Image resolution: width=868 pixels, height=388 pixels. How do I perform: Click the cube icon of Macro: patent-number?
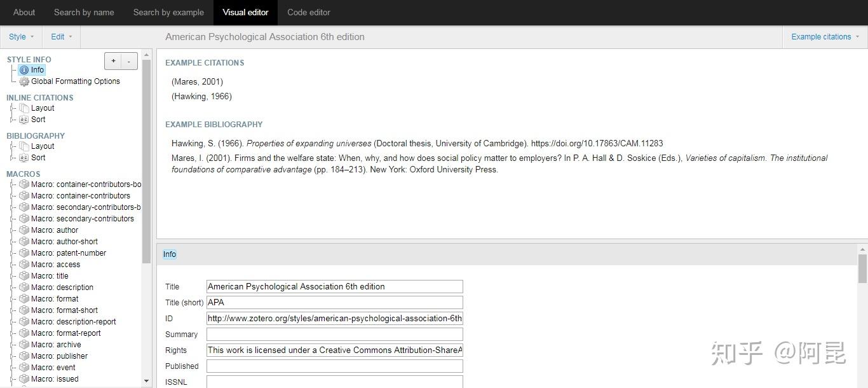click(24, 253)
